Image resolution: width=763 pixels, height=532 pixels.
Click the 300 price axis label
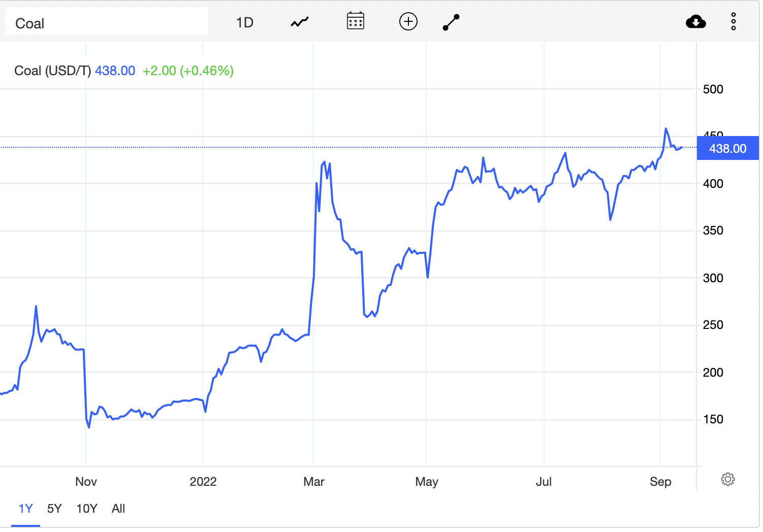pos(713,278)
